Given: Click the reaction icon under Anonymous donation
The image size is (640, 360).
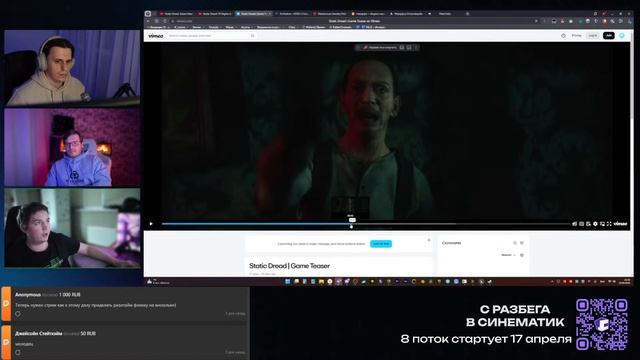Looking at the screenshot, I should coord(18,314).
